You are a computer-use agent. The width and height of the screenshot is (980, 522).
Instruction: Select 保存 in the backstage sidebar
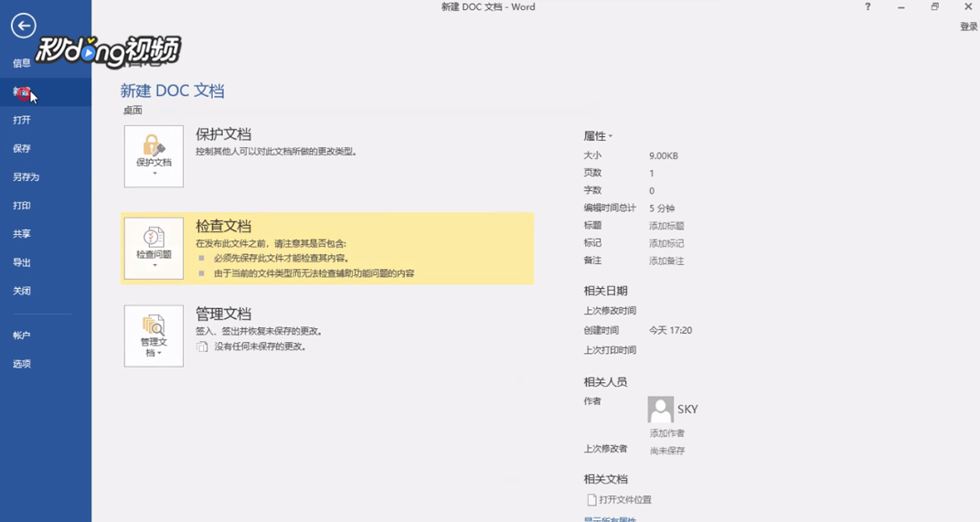(46, 148)
